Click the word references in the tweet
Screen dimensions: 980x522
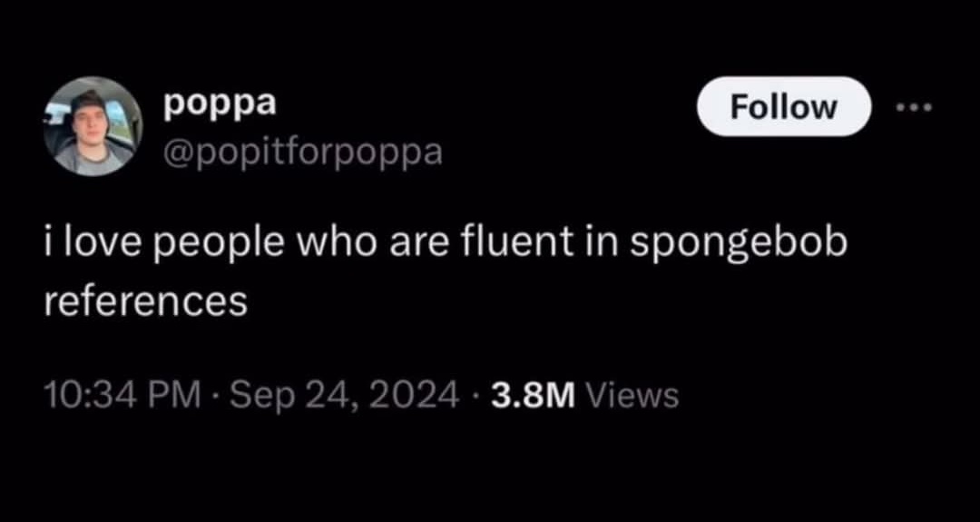click(146, 303)
